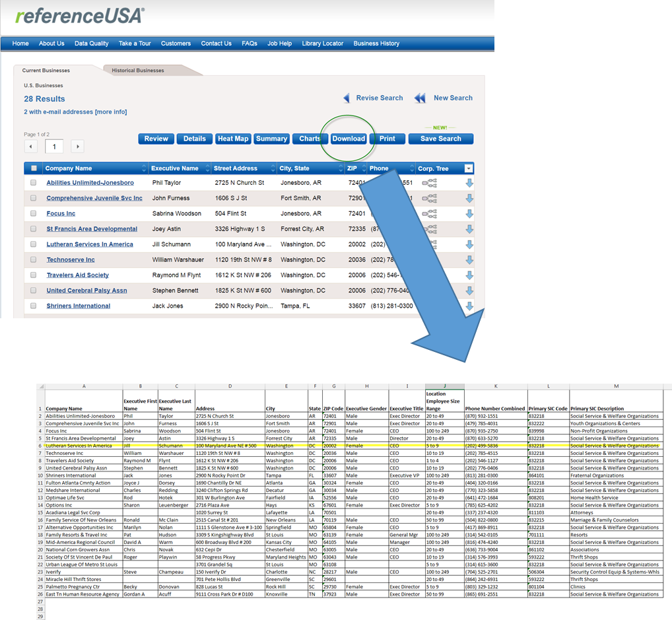Open corporate tree icon for Abilities Unlimited-Jonesboro
The image size is (672, 620).
[x=430, y=183]
